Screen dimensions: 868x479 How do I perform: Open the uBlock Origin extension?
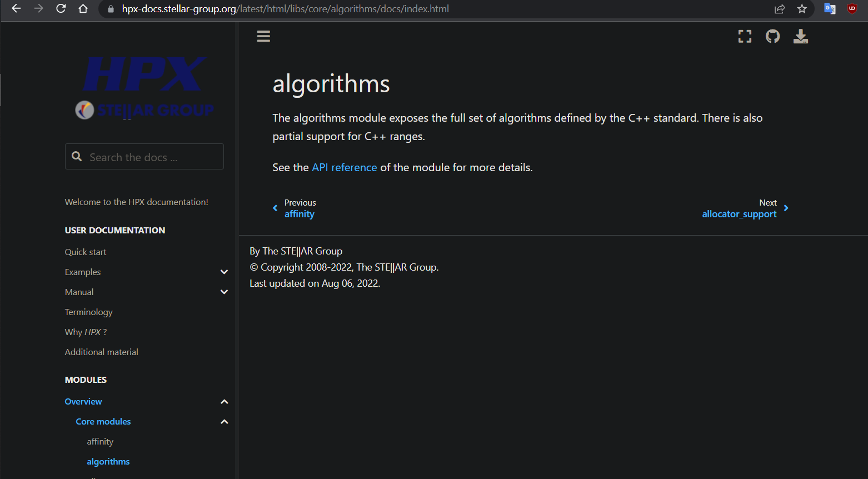pyautogui.click(x=852, y=9)
